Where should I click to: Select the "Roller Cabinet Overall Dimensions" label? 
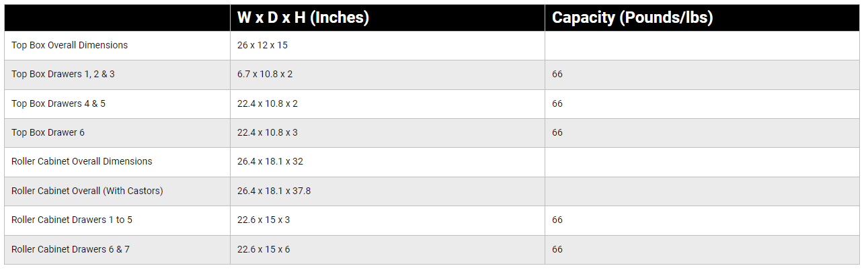[x=82, y=162]
